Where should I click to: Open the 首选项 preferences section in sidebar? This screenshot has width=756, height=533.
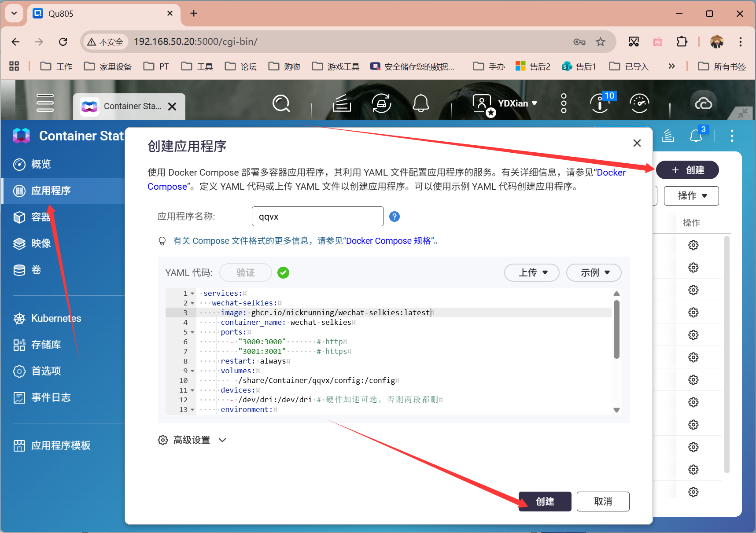pyautogui.click(x=46, y=371)
